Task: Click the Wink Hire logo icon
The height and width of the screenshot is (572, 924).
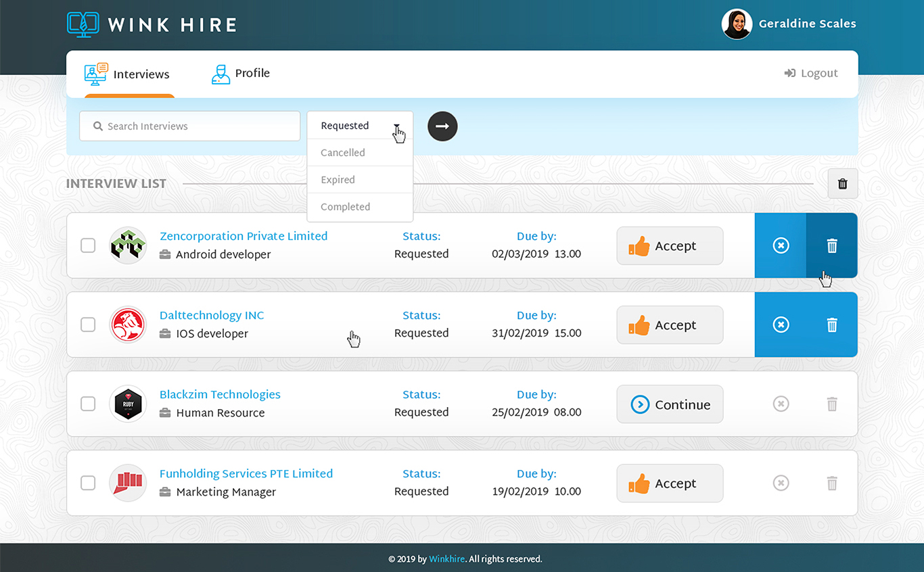Action: [83, 25]
